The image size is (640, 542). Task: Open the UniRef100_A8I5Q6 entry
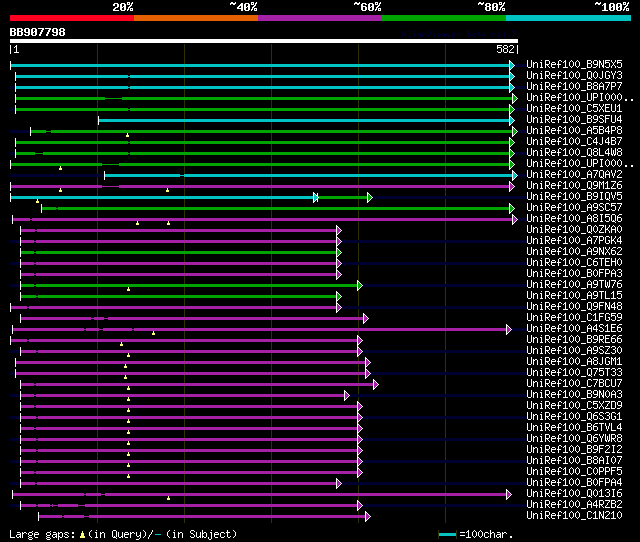574,219
